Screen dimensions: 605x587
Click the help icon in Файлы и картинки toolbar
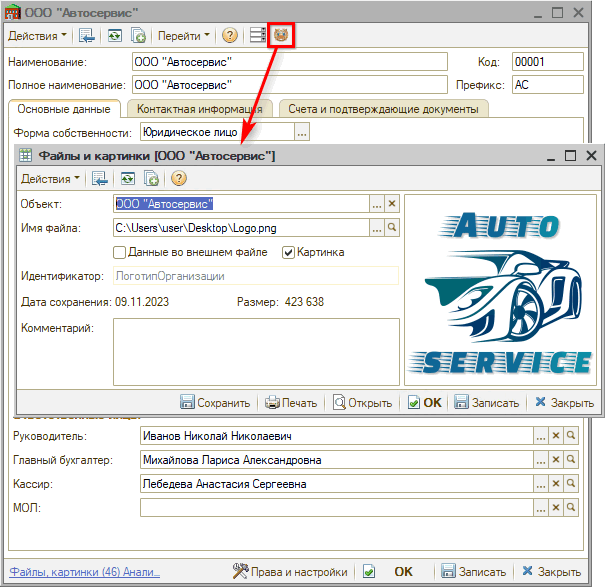coord(179,178)
